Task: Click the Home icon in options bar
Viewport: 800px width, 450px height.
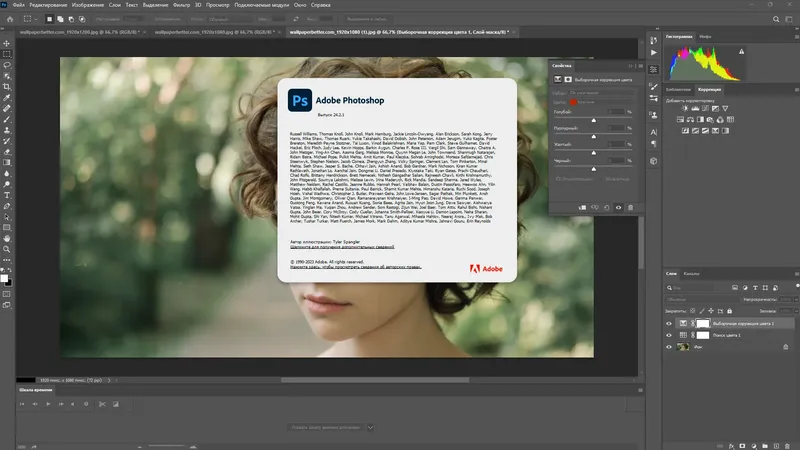Action: [8, 18]
